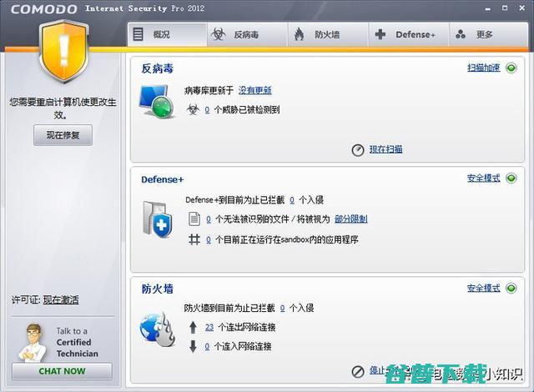Click the 现在扫描 link

[x=385, y=149]
